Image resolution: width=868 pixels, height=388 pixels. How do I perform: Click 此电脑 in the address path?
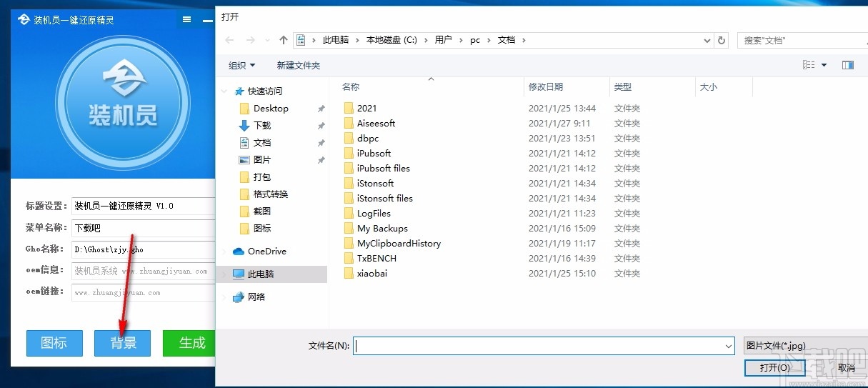tap(336, 40)
